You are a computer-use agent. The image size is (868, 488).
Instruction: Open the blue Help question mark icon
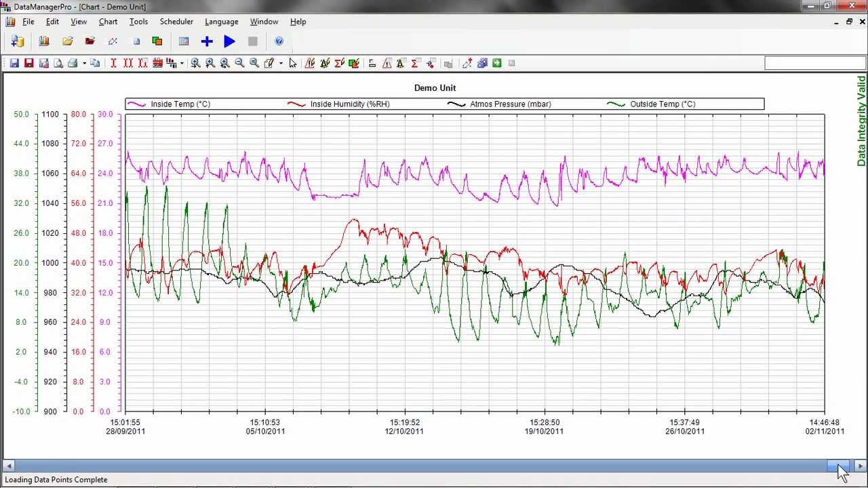279,41
